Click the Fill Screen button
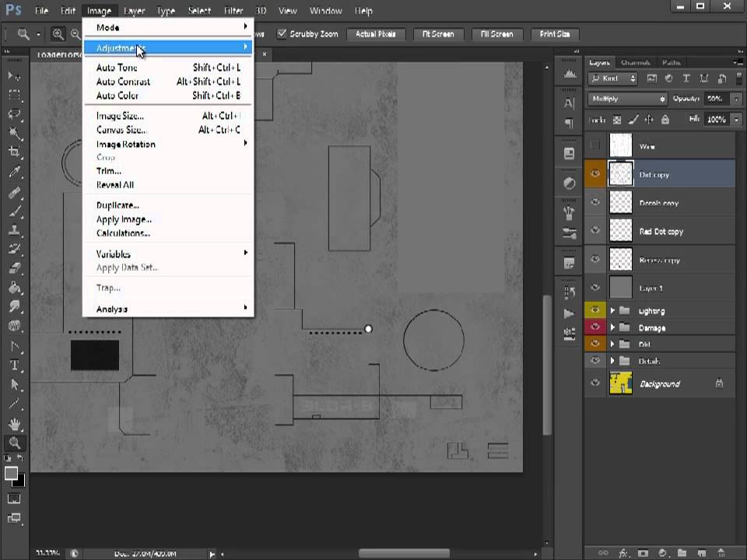 click(x=497, y=34)
